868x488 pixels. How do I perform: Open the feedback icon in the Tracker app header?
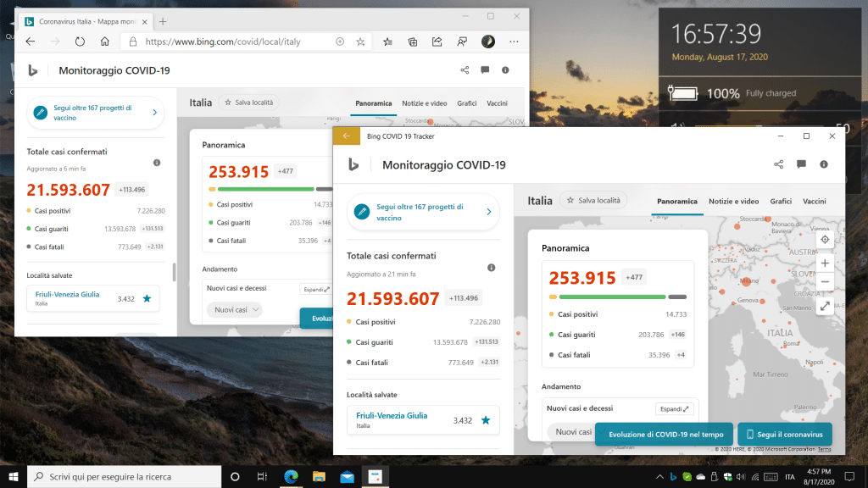[x=801, y=164]
